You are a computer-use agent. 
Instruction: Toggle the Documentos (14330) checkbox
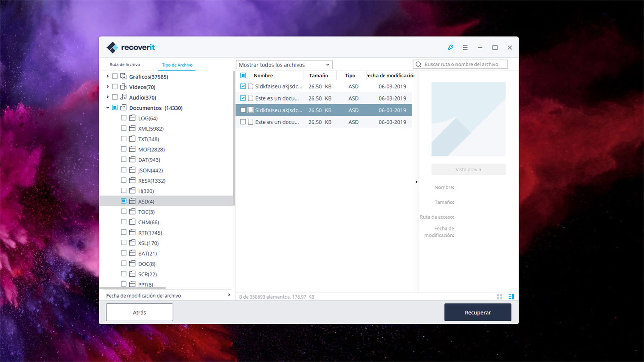click(x=115, y=107)
